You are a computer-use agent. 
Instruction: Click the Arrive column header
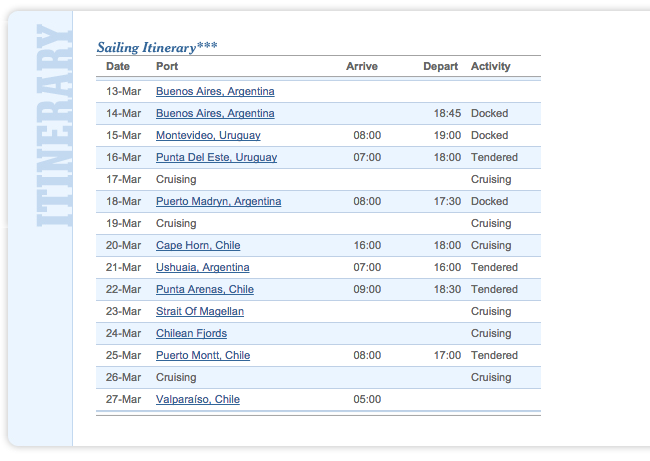[362, 67]
